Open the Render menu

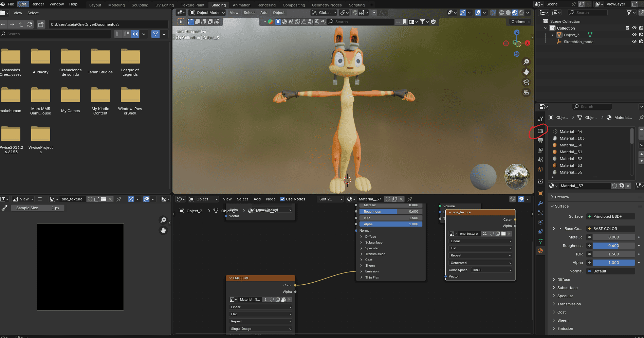click(x=38, y=4)
